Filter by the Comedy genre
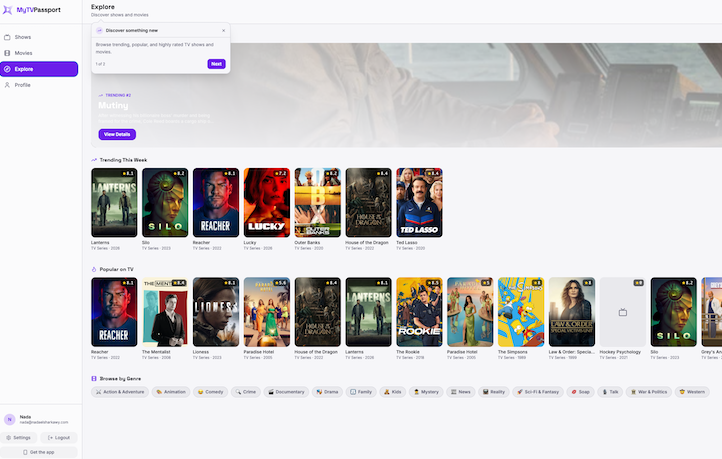The width and height of the screenshot is (722, 459). click(x=210, y=392)
